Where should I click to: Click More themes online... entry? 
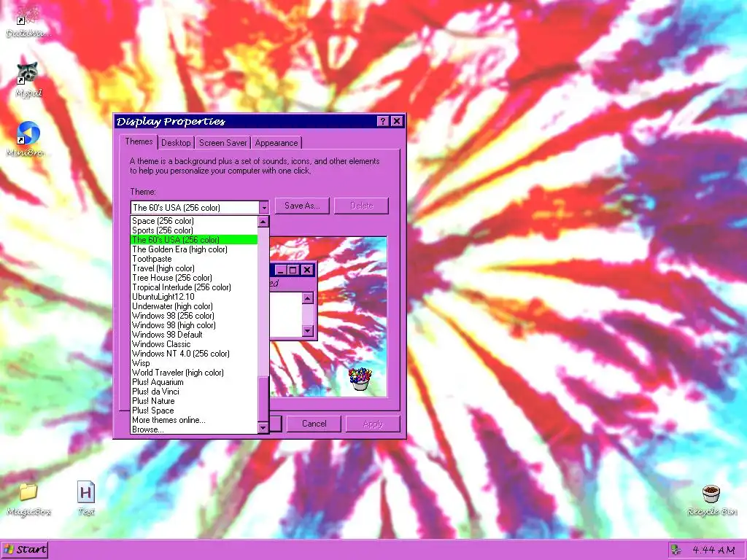click(x=194, y=420)
